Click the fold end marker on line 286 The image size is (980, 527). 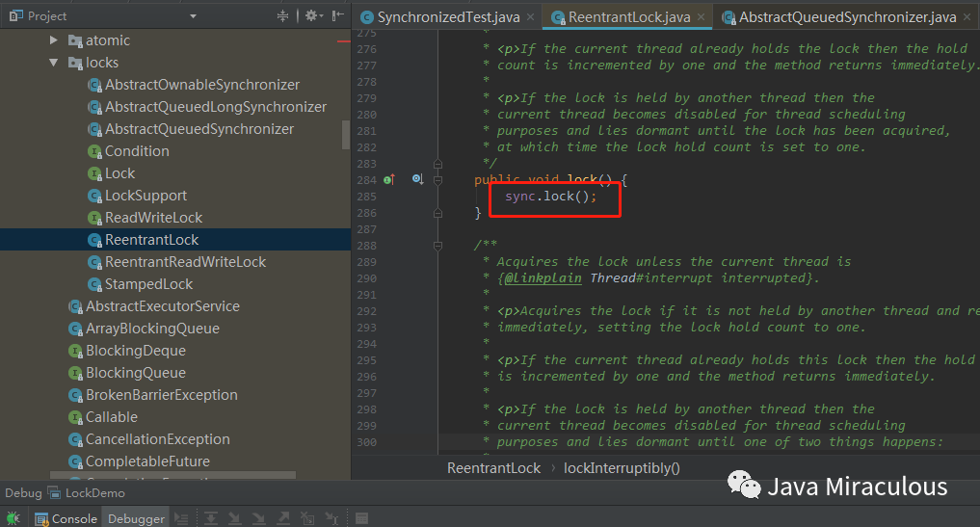pos(437,213)
